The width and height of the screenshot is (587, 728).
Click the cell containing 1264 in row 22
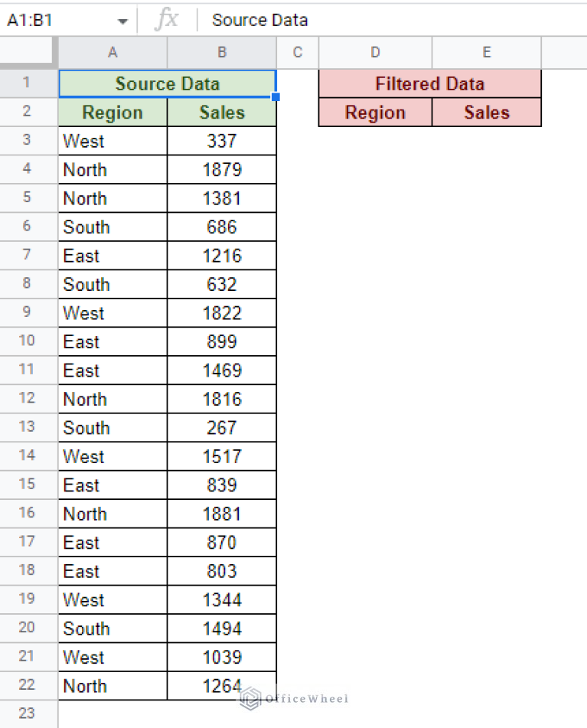[x=221, y=685]
